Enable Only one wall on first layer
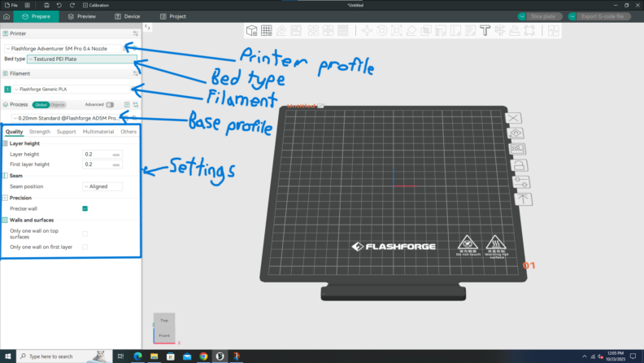 [x=85, y=247]
